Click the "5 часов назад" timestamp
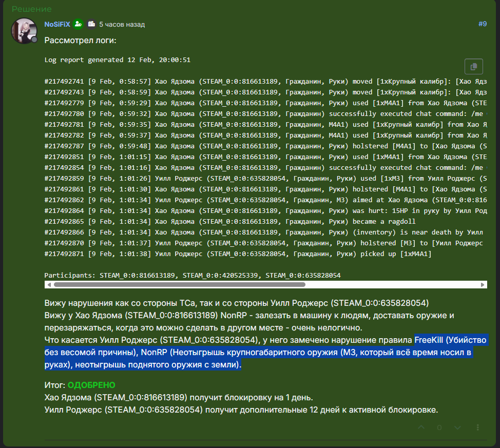Image resolution: width=500 pixels, height=448 pixels. pyautogui.click(x=122, y=24)
